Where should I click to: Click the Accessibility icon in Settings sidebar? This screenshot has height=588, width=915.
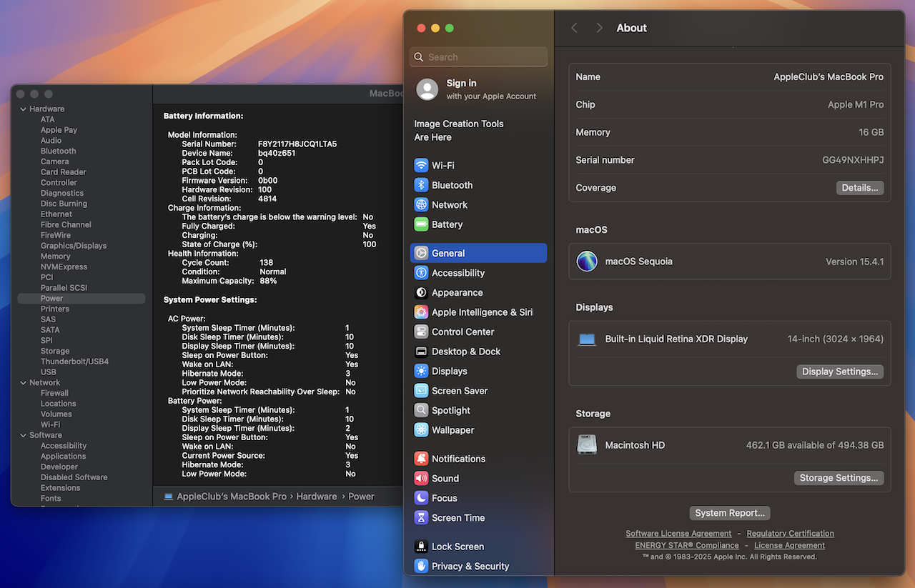(x=421, y=273)
